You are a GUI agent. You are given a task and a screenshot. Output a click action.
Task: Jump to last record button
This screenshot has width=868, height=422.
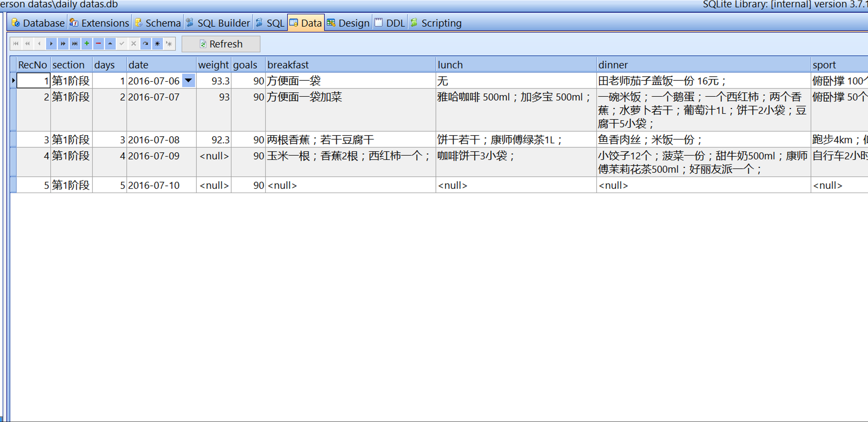tap(75, 44)
